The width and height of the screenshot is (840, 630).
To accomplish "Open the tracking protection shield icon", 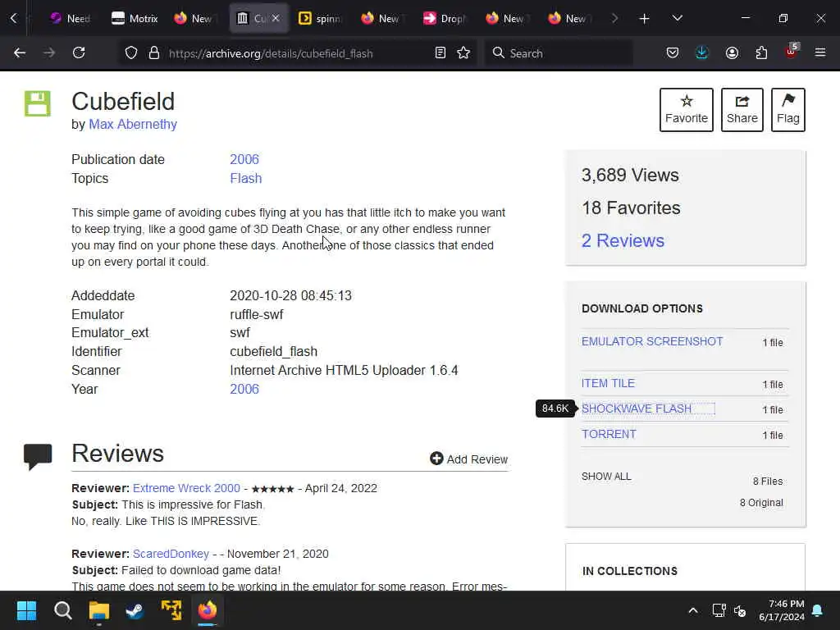I will [x=131, y=52].
